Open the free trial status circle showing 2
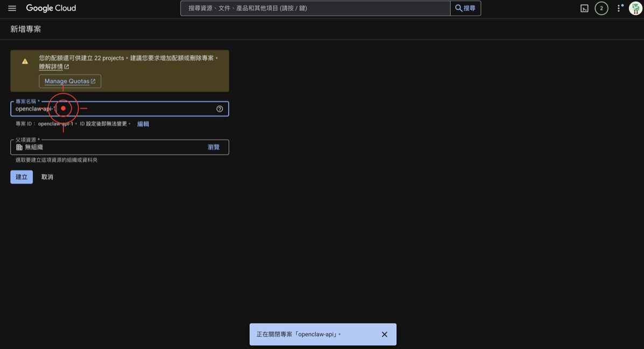Screen dimensions: 644x349 click(x=601, y=8)
